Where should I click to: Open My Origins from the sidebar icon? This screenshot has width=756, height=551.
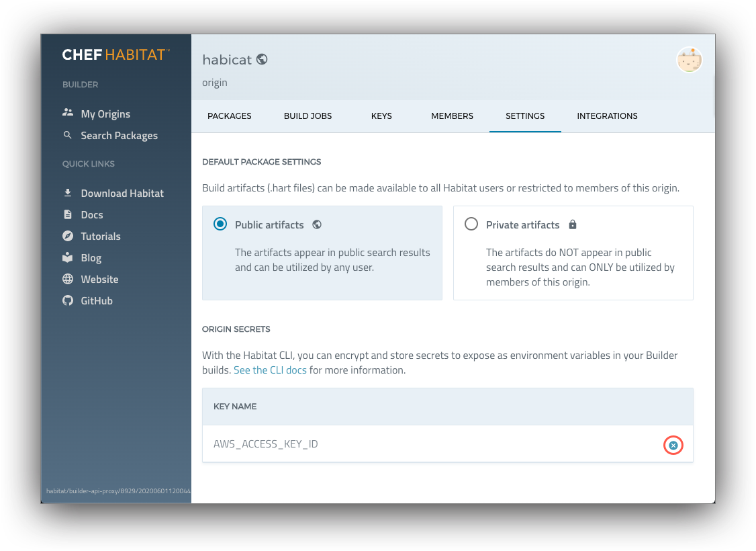[67, 114]
